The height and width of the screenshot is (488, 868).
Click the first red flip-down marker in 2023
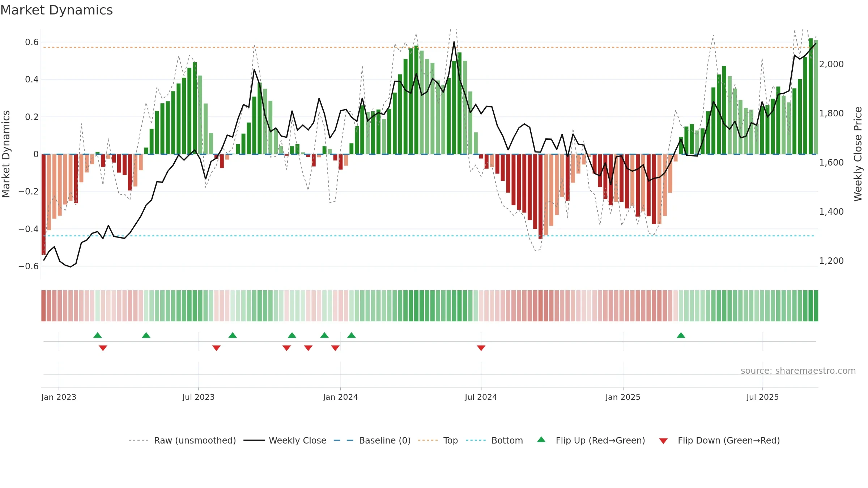tap(103, 348)
